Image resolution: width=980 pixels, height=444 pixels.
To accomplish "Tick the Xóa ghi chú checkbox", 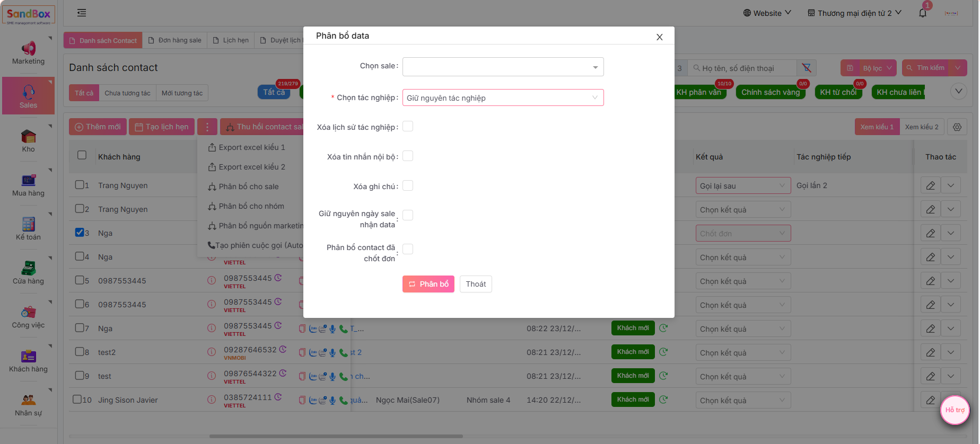I will coord(408,186).
